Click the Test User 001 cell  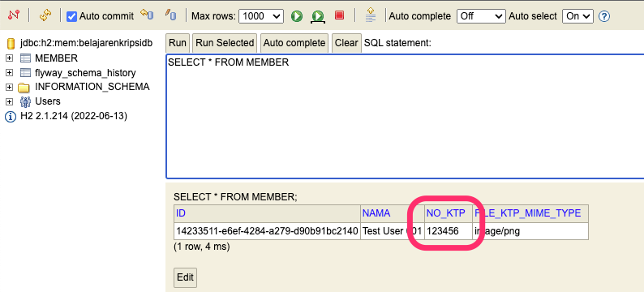[x=393, y=231]
